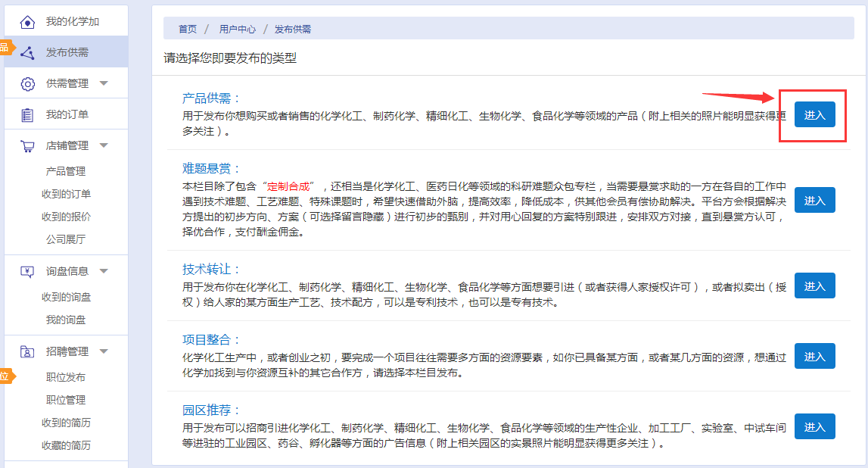This screenshot has height=468, width=868.
Task: Select 收到的询盘 menu item
Action: pyautogui.click(x=66, y=297)
